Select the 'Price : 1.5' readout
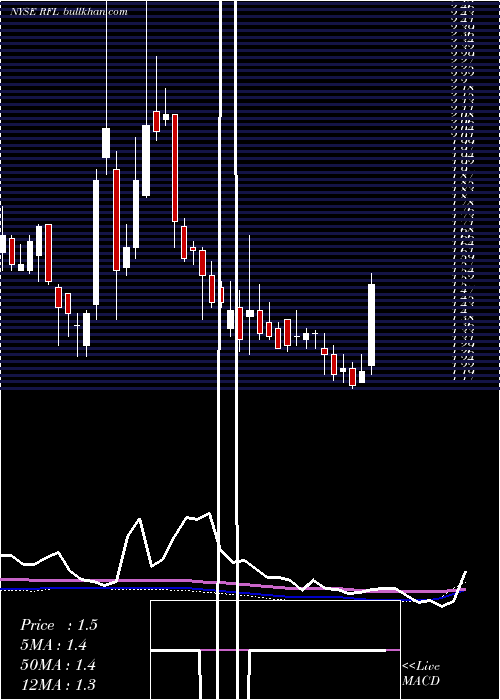The image size is (500, 700). point(58,625)
